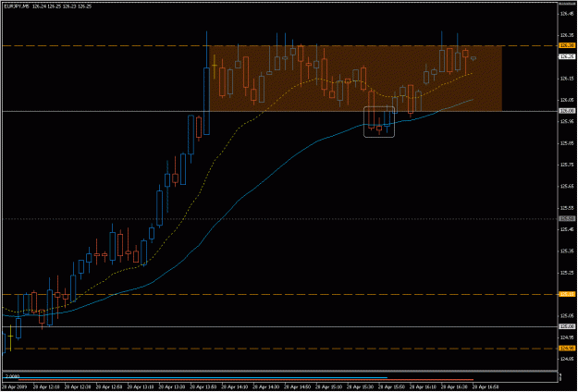Select the grey dotted line at 125.50
578x392 pixels.
(280, 219)
